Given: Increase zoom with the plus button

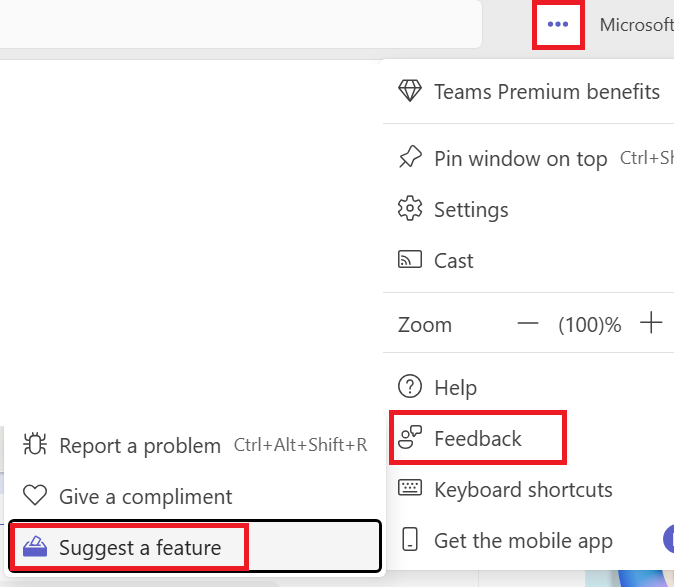Looking at the screenshot, I should coord(651,323).
